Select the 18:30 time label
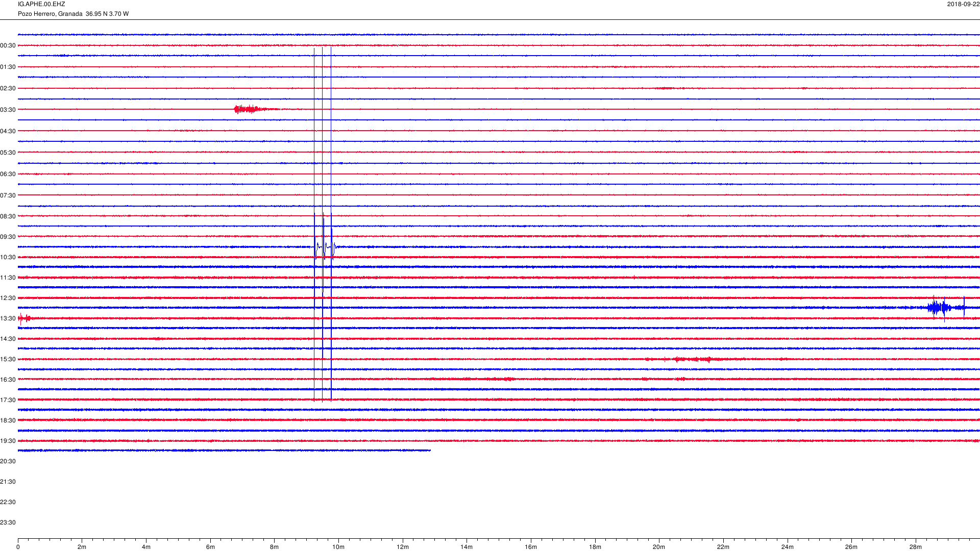This screenshot has height=551, width=980. [x=8, y=421]
